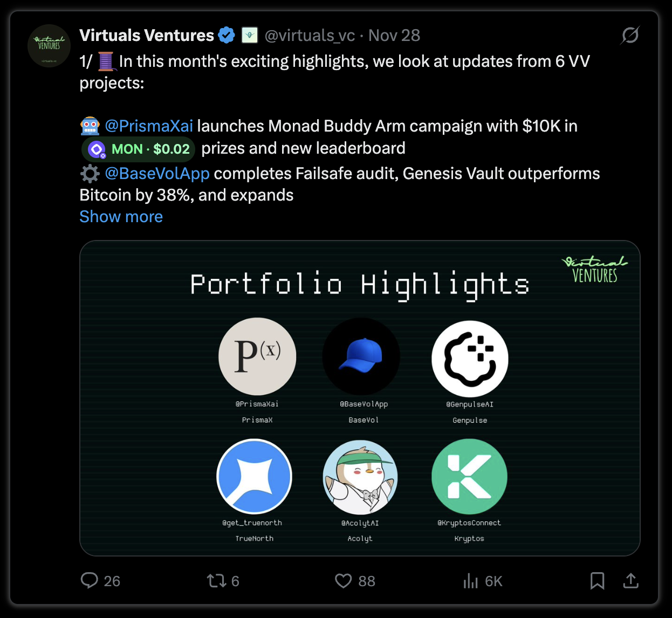Open the share upload icon
This screenshot has height=618, width=672.
[630, 580]
